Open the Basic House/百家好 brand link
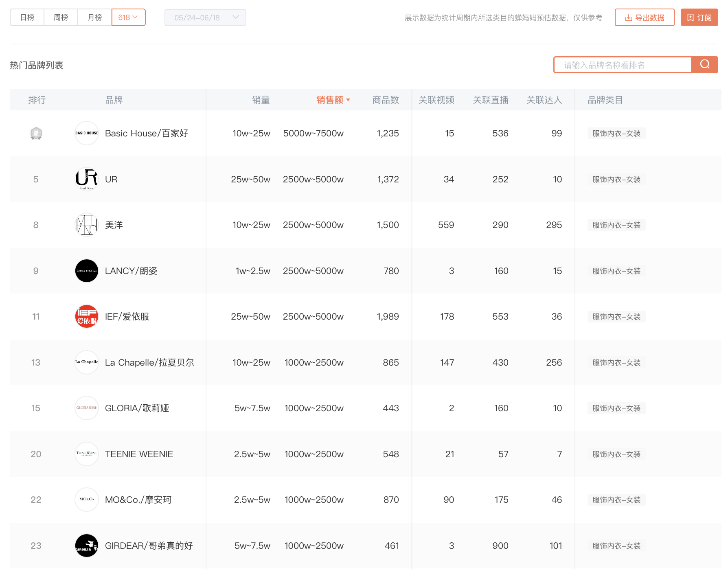This screenshot has height=570, width=728. pos(147,133)
